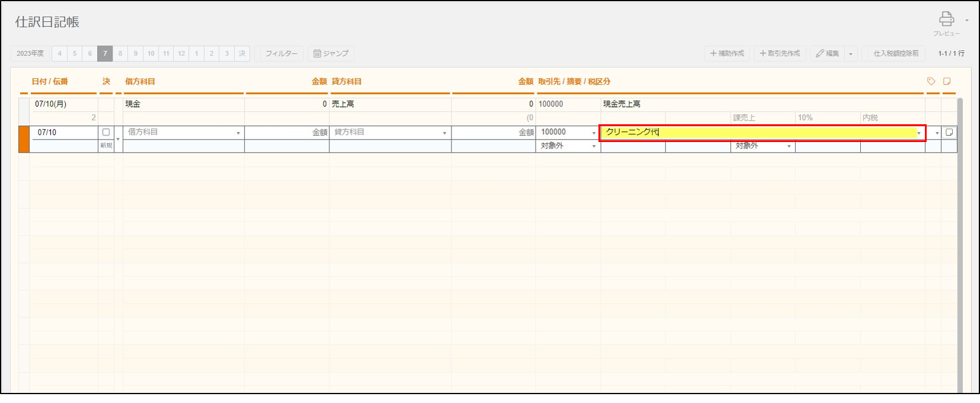The height and width of the screenshot is (403, 980).
Task: Switch to the month 8 tab
Action: pos(120,53)
